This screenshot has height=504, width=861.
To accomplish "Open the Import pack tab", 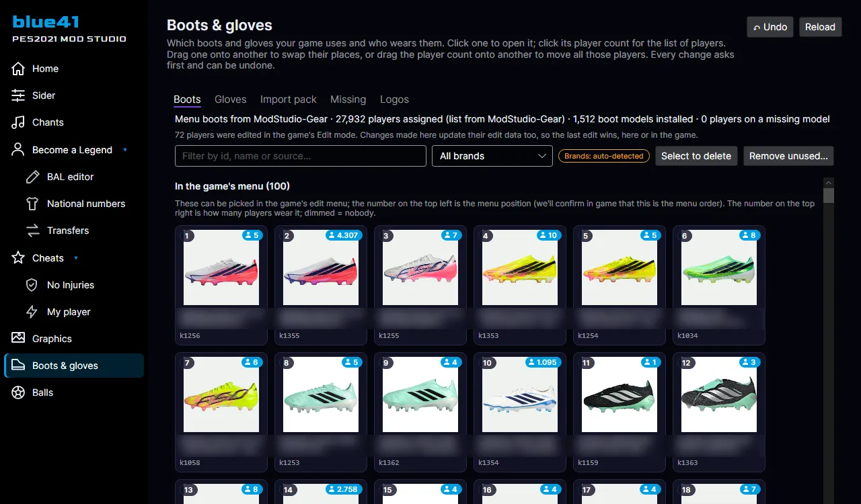I will 289,99.
